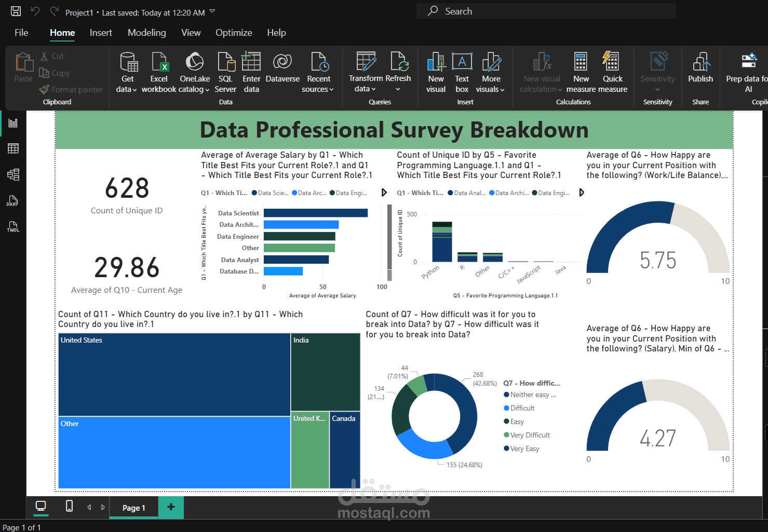Add a new page with the plus button
The height and width of the screenshot is (532, 768).
[x=170, y=507]
